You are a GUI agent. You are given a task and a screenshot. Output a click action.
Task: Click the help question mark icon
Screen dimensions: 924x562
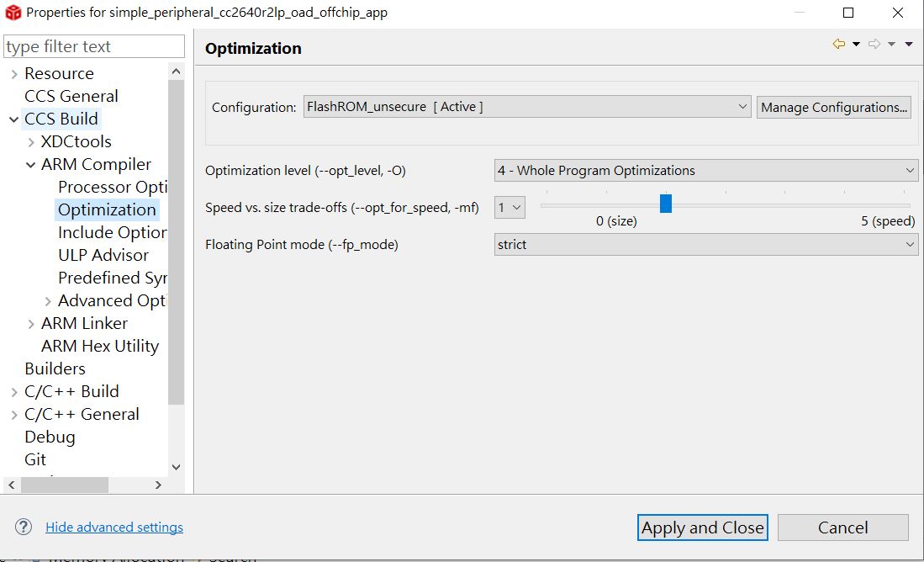click(x=24, y=528)
